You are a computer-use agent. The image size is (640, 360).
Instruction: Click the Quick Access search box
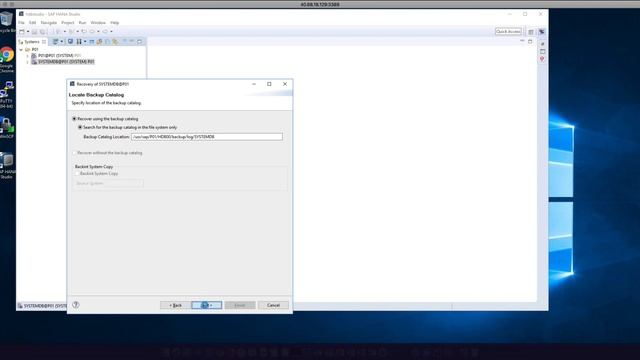coord(508,31)
